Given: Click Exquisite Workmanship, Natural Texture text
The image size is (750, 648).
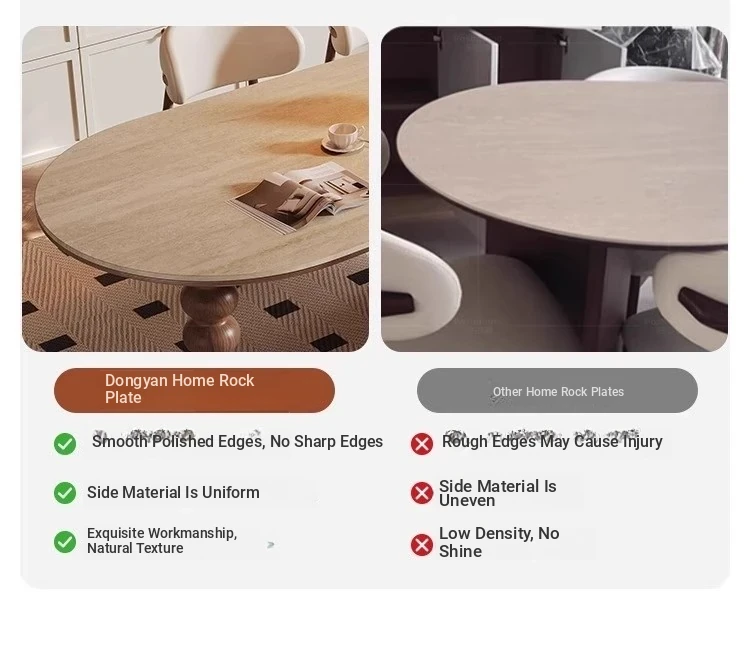Looking at the screenshot, I should [162, 540].
